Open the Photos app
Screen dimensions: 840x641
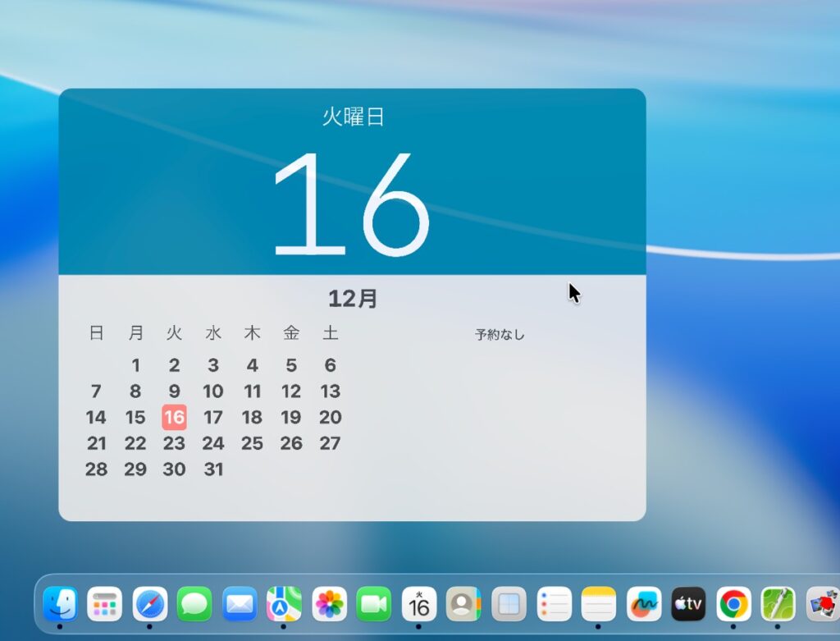(329, 605)
